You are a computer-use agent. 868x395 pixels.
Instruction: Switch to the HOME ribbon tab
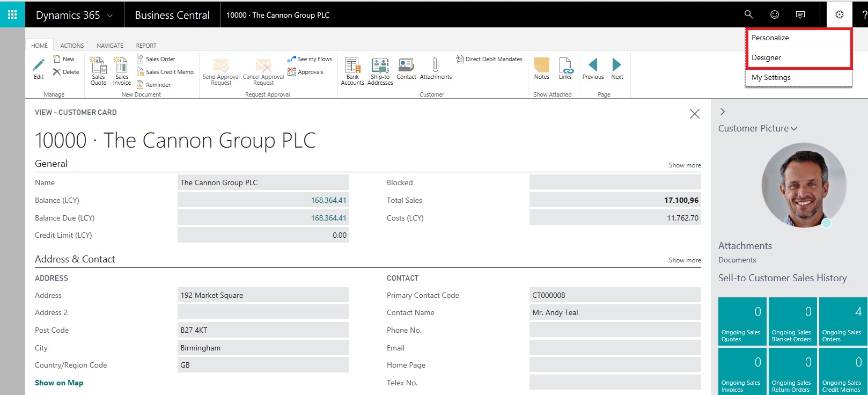[x=39, y=46]
